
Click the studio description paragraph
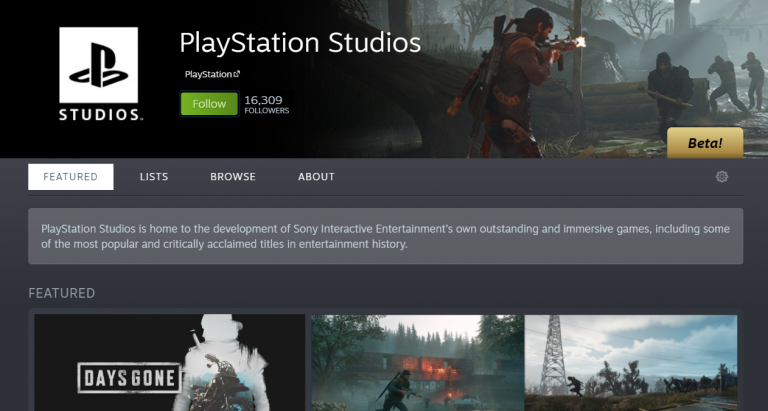(x=385, y=236)
